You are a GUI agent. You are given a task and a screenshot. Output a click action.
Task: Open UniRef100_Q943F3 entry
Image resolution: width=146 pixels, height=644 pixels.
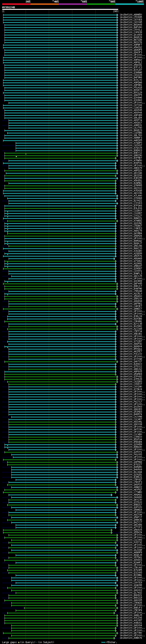click(x=131, y=52)
